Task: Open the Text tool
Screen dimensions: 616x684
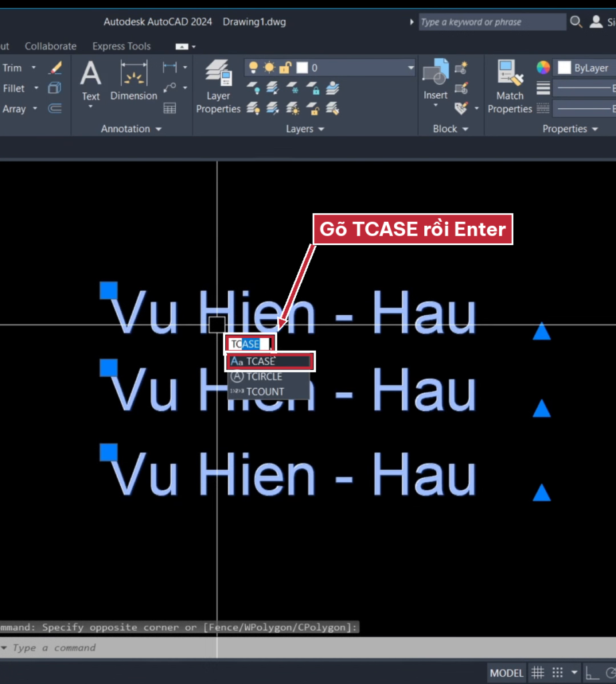Action: [90, 81]
